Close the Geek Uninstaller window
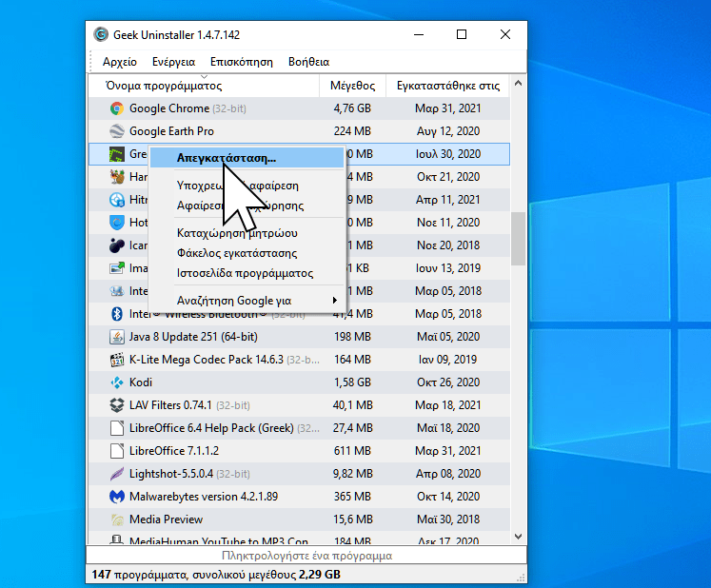The width and height of the screenshot is (711, 588). (x=505, y=34)
